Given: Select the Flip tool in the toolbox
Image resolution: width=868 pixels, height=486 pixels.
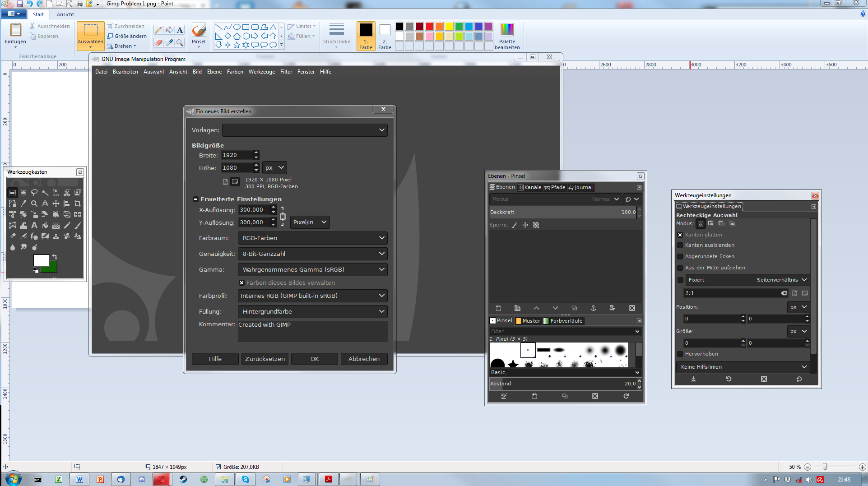Looking at the screenshot, I should click(x=78, y=214).
